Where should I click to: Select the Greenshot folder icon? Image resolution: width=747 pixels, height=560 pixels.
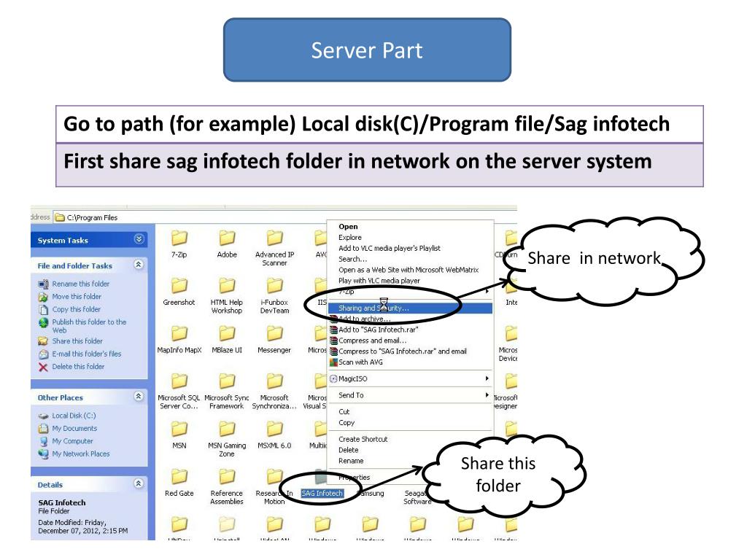[x=179, y=285]
